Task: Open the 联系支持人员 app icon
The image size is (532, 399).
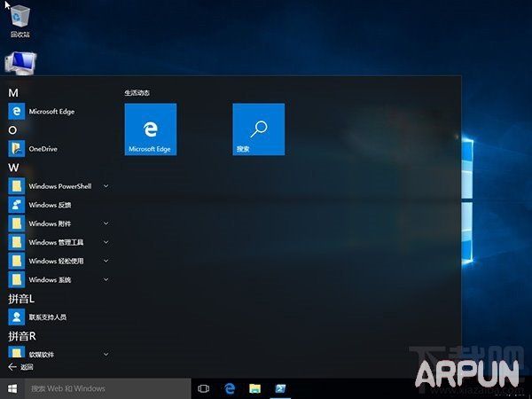Action: 17,317
